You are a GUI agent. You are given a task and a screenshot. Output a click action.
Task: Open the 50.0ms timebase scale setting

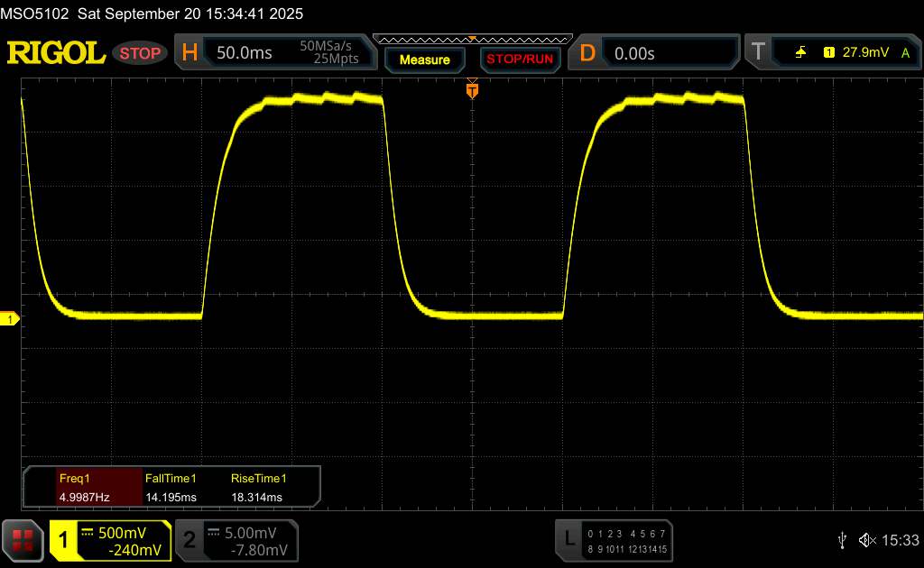(x=244, y=53)
